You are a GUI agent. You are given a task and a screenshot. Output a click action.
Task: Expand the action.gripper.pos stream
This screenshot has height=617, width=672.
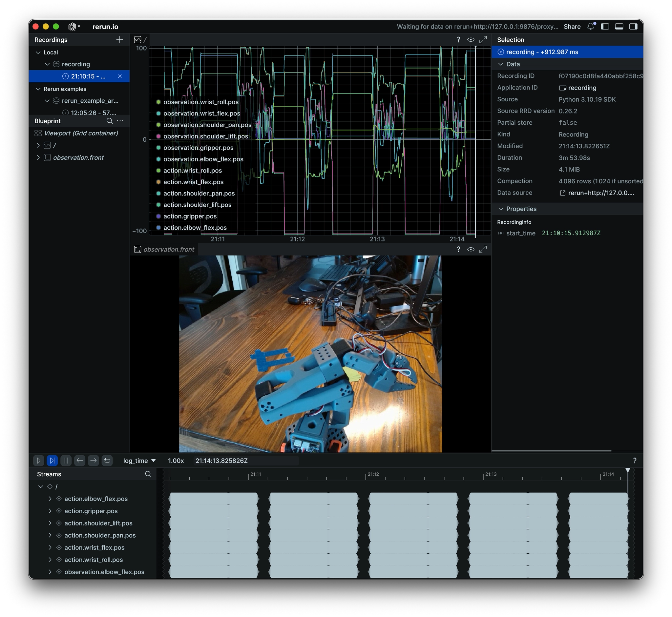pos(50,511)
